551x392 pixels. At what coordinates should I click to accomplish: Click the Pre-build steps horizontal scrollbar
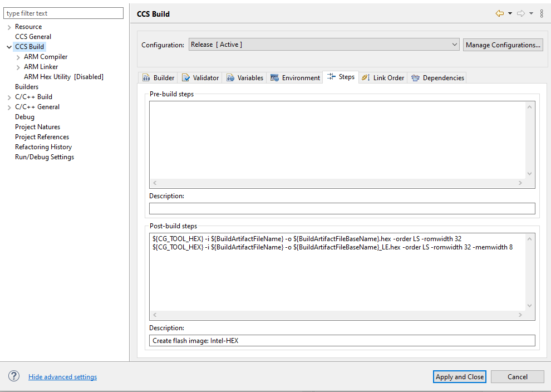click(x=337, y=183)
